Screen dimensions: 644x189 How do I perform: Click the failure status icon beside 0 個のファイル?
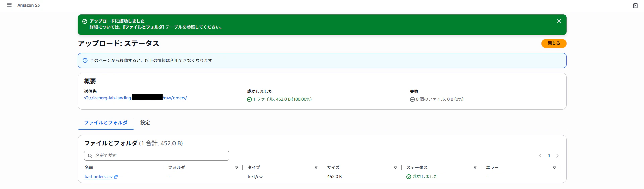click(x=412, y=99)
